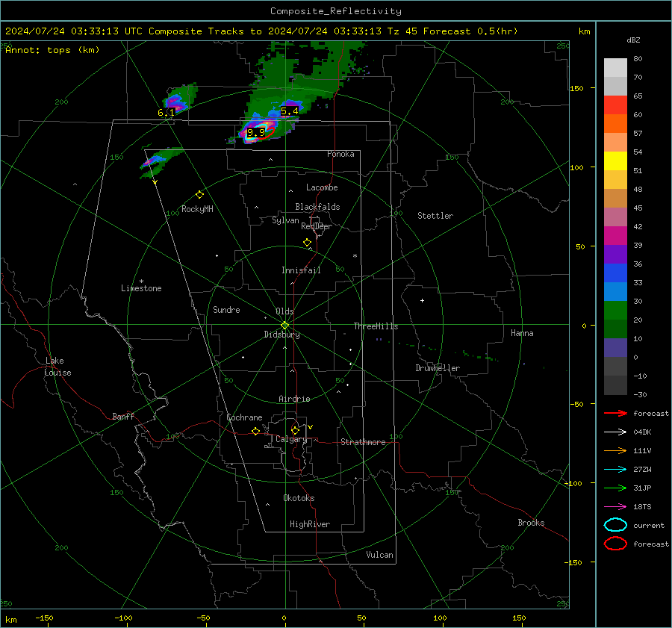Pick the 80 dBZ color swatch
Image resolution: width=672 pixels, height=628 pixels.
pyautogui.click(x=615, y=67)
